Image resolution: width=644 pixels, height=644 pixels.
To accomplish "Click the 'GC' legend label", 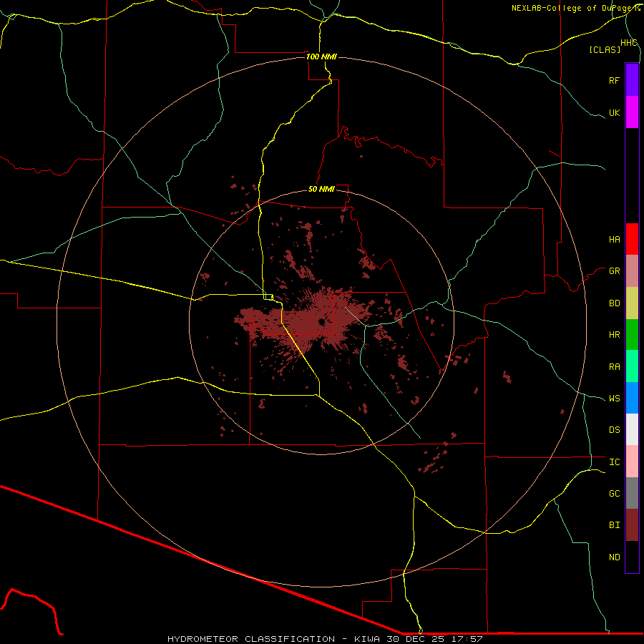I will click(615, 494).
